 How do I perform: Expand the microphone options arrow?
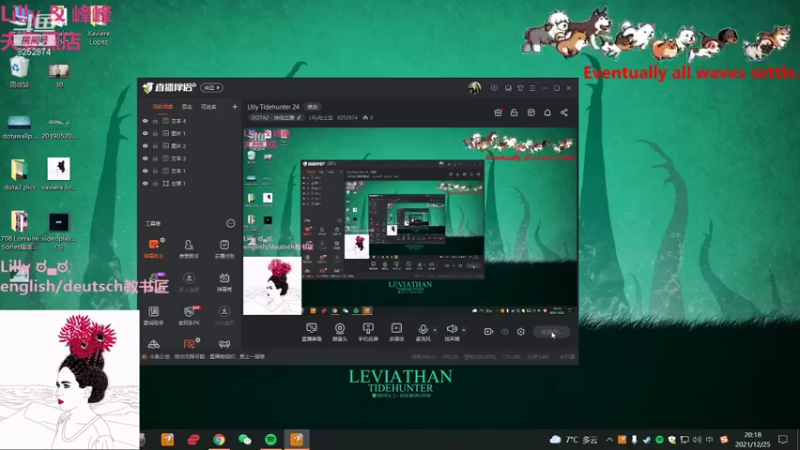coord(435,330)
